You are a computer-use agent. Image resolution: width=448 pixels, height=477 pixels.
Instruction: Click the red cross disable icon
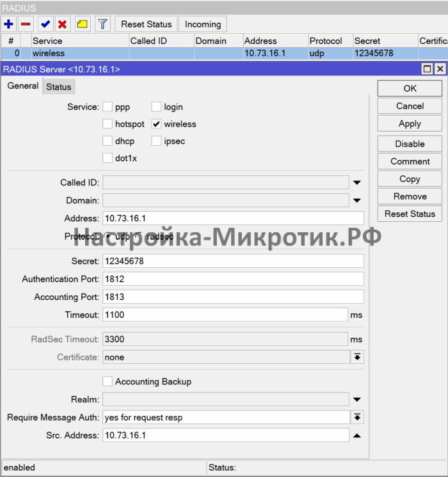click(x=62, y=24)
